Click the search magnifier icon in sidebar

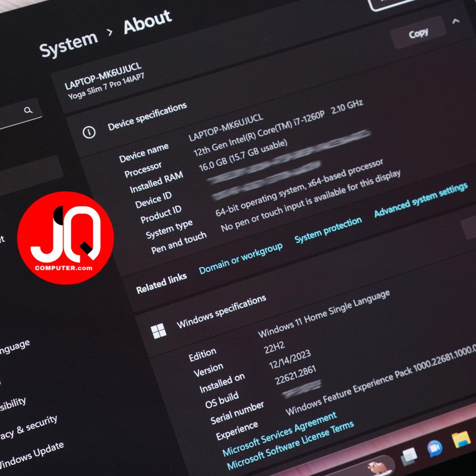[28, 110]
